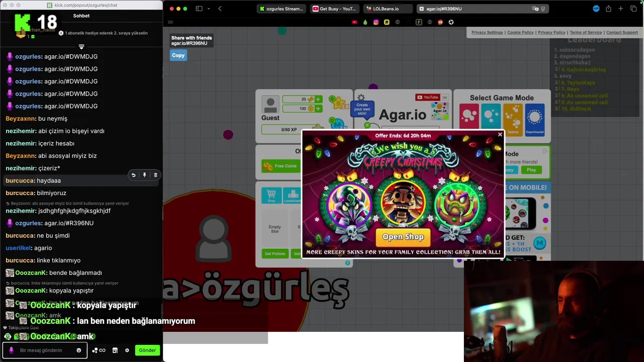Open the Kick chat shop icon

pyautogui.click(x=115, y=350)
